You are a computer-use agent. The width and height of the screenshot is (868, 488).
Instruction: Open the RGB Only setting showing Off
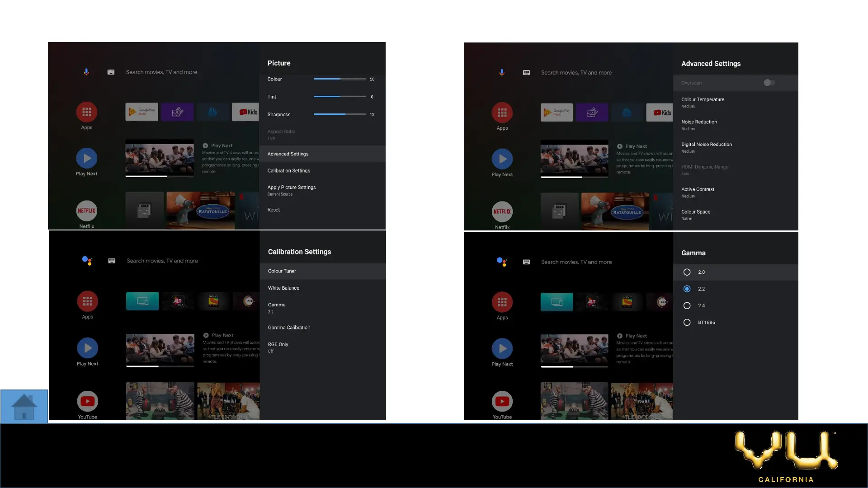278,347
